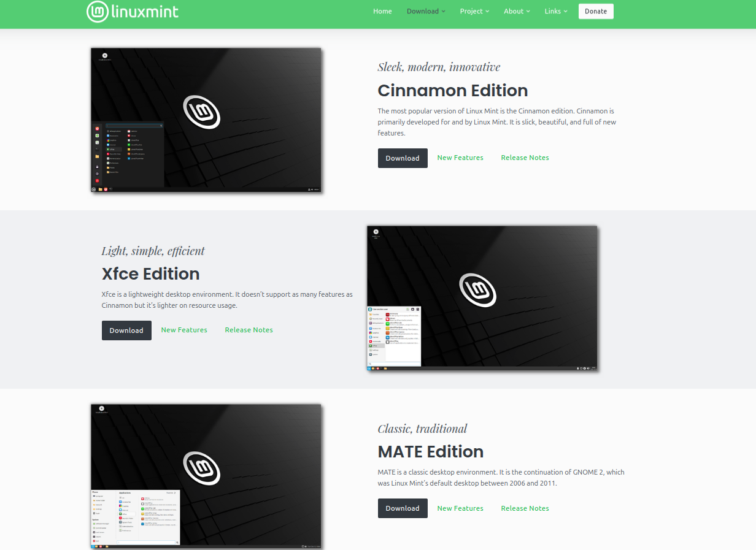Image resolution: width=756 pixels, height=550 pixels.
Task: Download the Xfce Edition
Action: click(126, 330)
